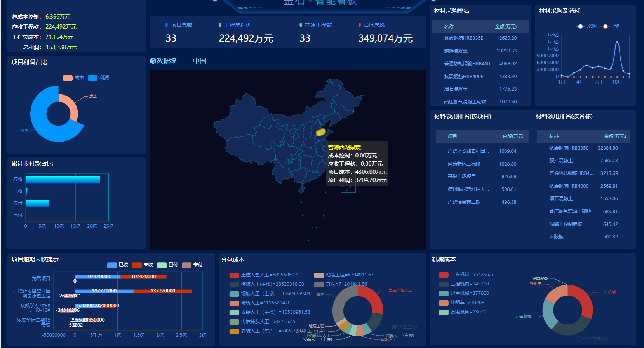
Task: Click the 应收 bar in 累计收付款占比
Action: point(63,180)
